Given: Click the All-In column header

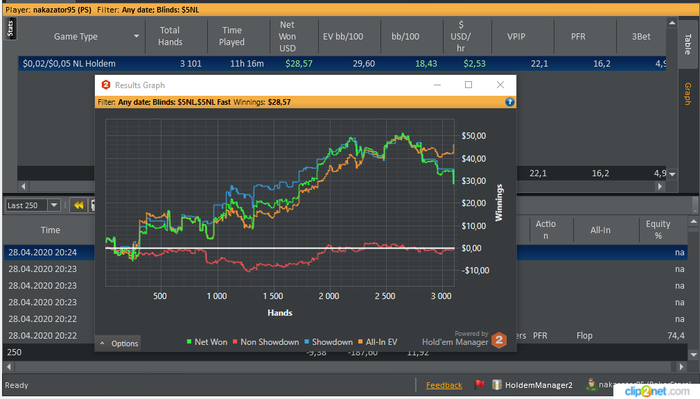Looking at the screenshot, I should [600, 230].
